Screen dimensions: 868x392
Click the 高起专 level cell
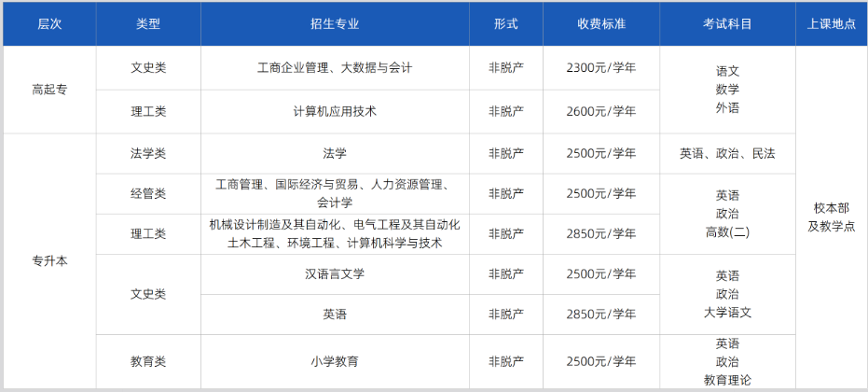[49, 90]
